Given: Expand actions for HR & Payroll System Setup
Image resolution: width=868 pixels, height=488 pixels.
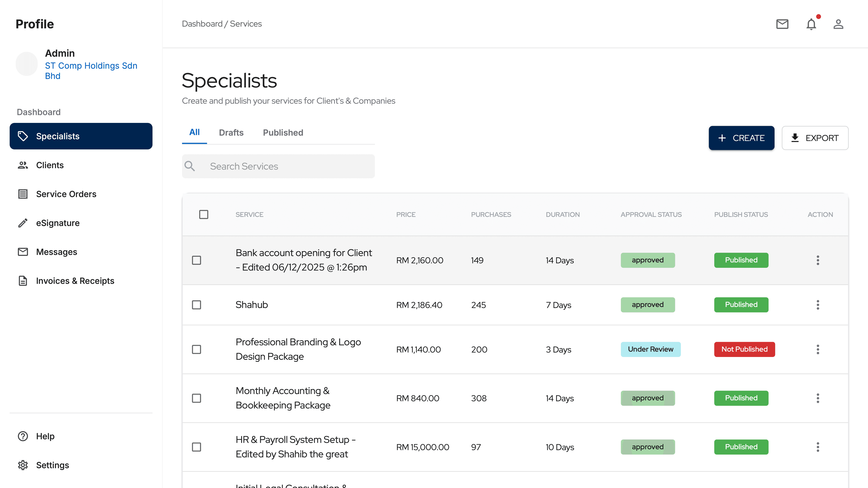Looking at the screenshot, I should tap(818, 447).
